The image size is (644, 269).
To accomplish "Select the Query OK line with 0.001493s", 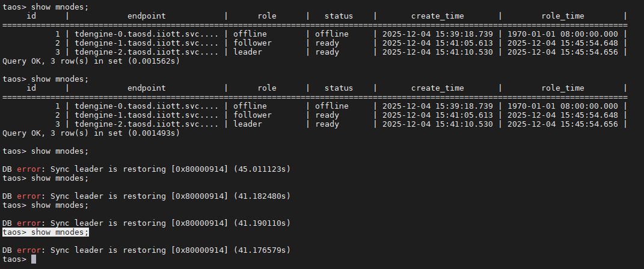I will [x=91, y=133].
